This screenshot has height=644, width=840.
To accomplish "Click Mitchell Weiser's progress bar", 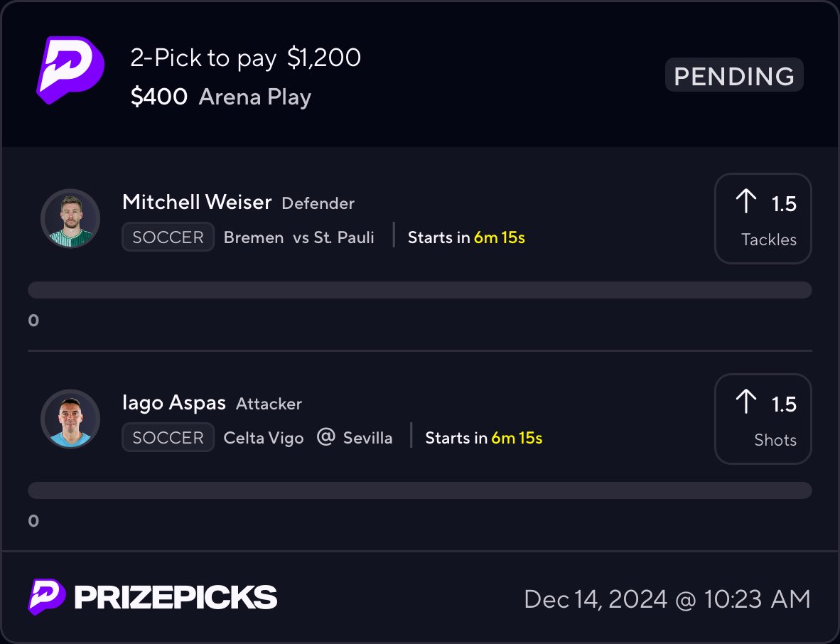I will 420,290.
